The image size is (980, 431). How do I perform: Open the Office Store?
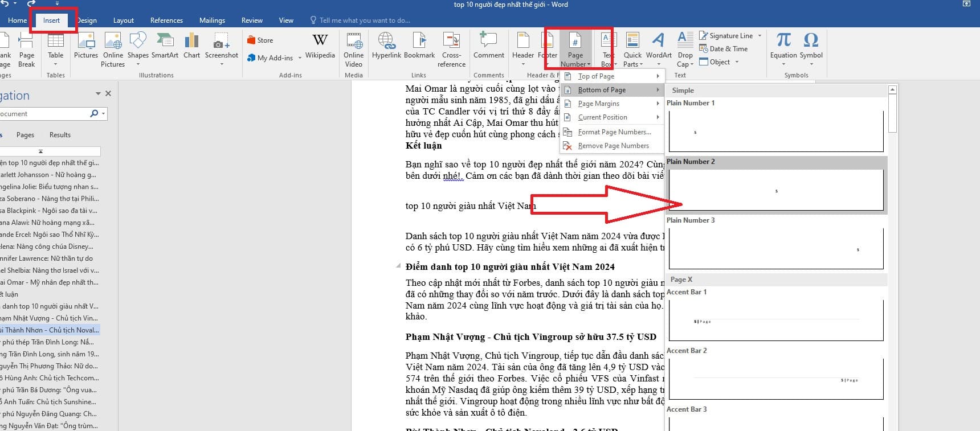point(260,40)
